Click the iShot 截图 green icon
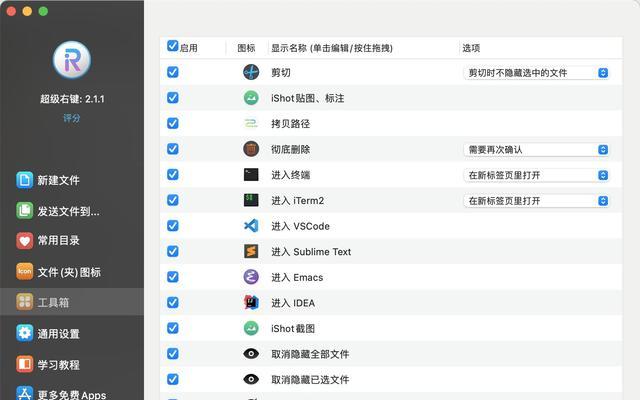This screenshot has height=400, width=640. click(x=251, y=328)
